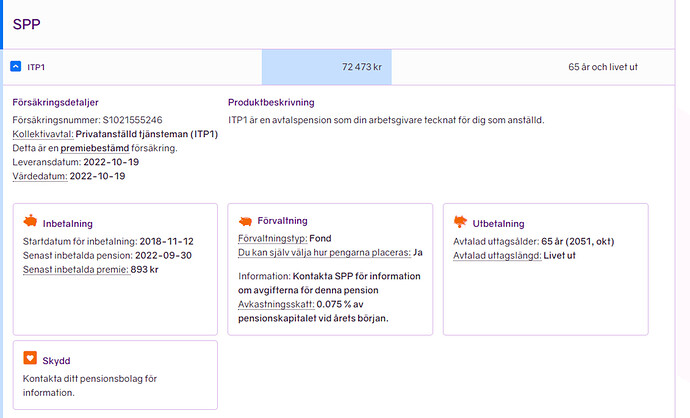This screenshot has height=418, width=690.
Task: Click the 72 473 kr amount
Action: (363, 67)
